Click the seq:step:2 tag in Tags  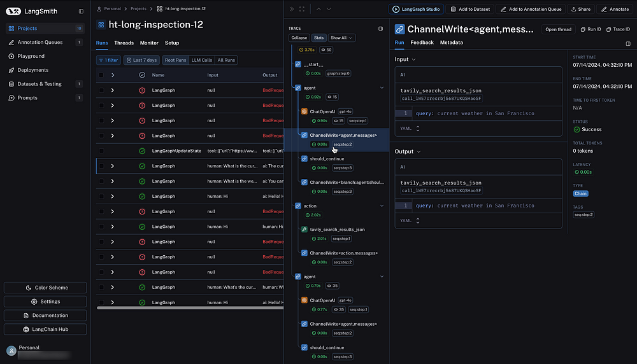[x=583, y=214]
